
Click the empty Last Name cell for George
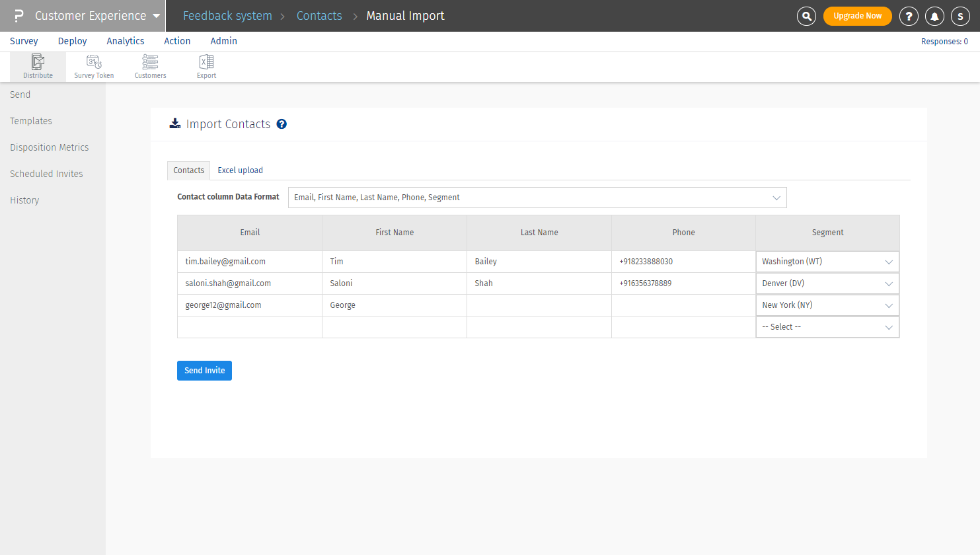tap(539, 305)
